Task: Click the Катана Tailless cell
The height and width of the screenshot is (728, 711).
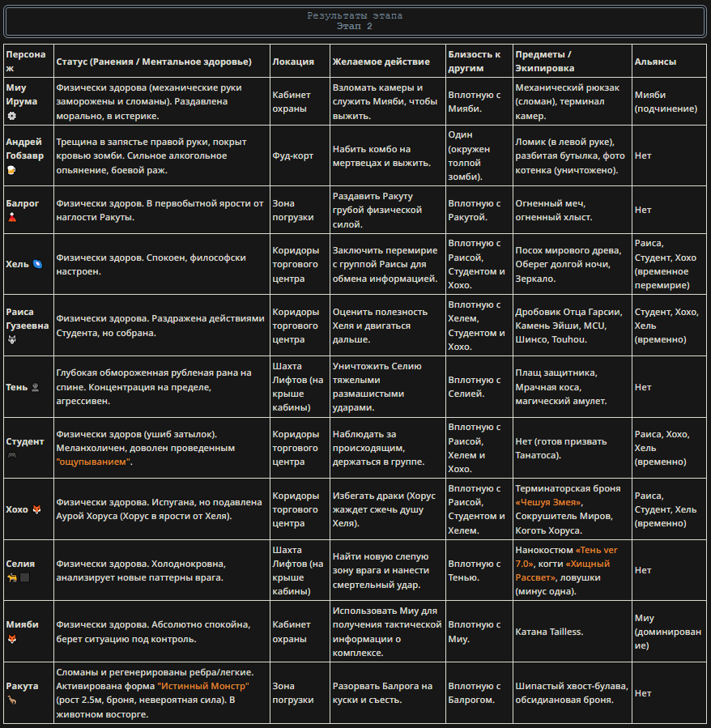Action: (573, 632)
